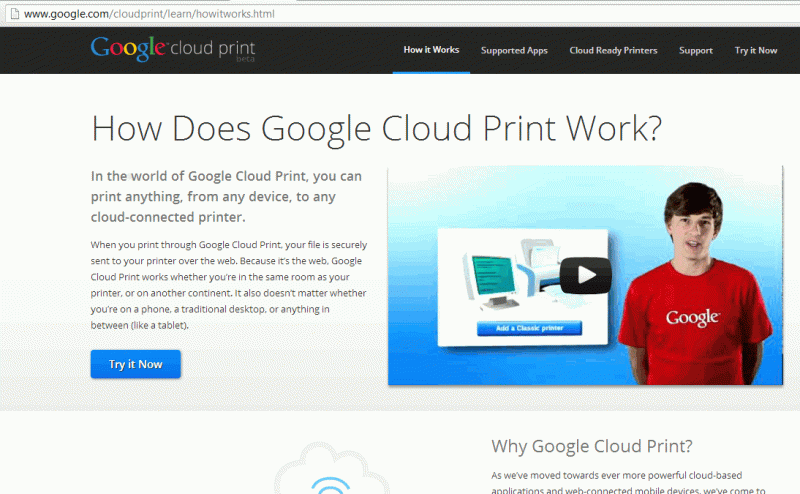Click the cloud wifi illustration icon
The width and height of the screenshot is (800, 494).
pos(331,468)
